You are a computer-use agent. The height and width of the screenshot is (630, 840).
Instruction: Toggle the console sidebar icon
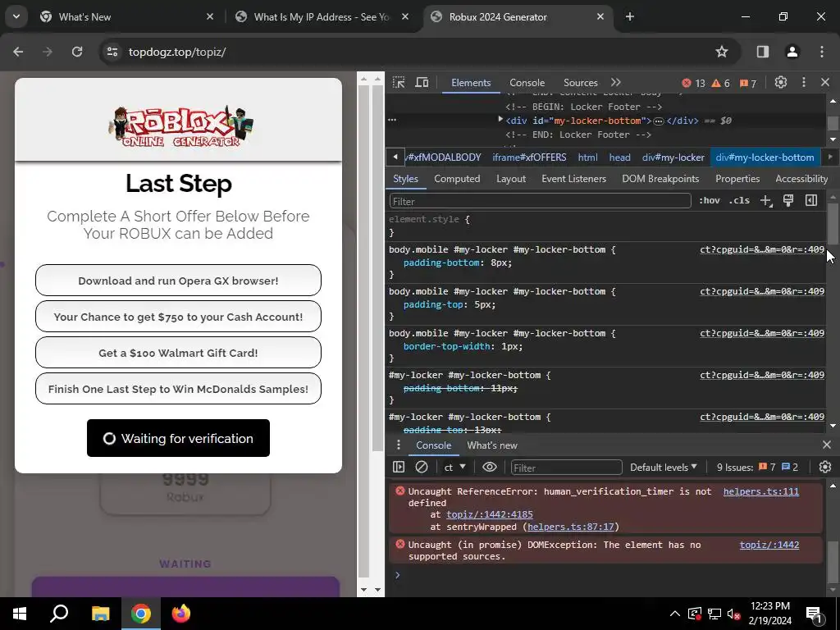click(399, 467)
